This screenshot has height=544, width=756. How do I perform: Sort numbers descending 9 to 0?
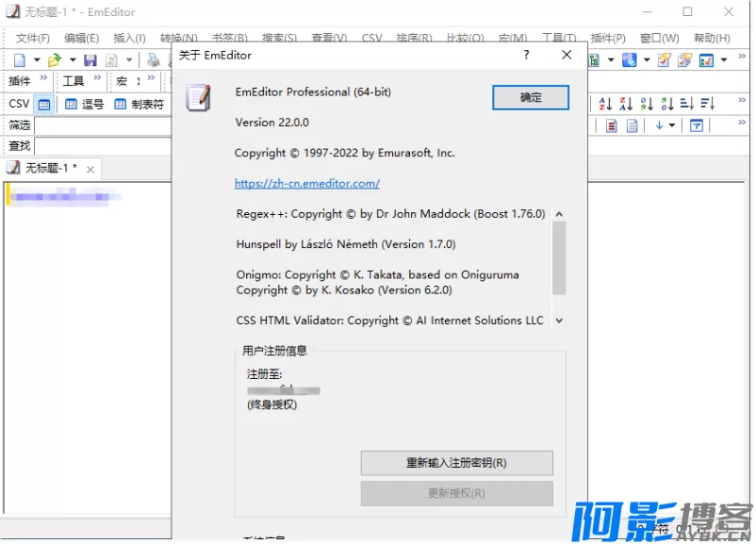coord(666,104)
